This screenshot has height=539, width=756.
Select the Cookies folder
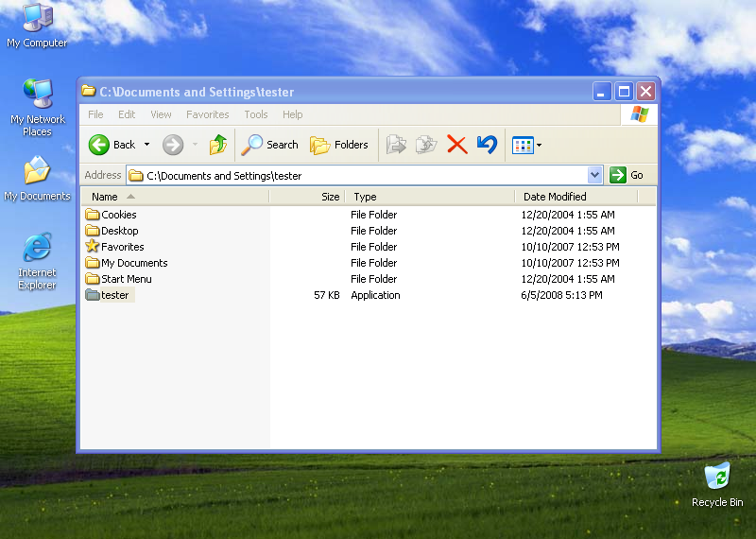tap(118, 215)
